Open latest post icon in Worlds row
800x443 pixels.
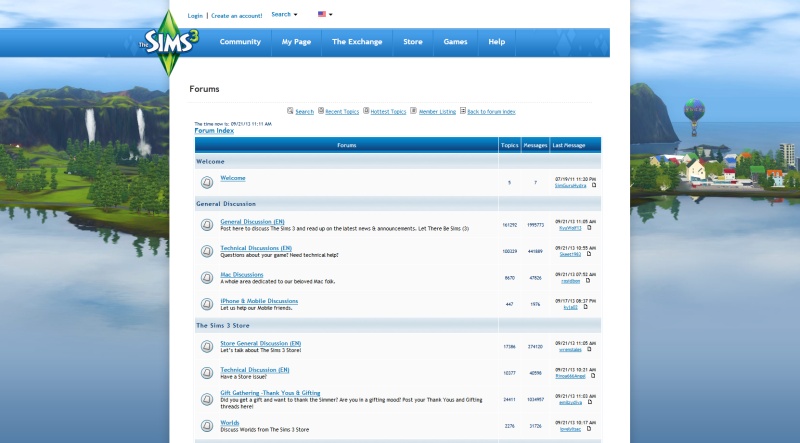(588, 429)
